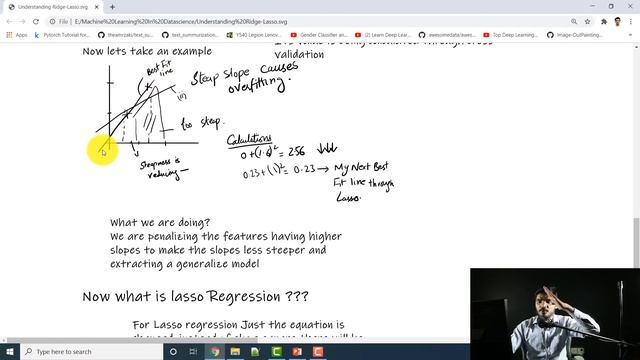This screenshot has width=640, height=360.
Task: Click the zoom magnifier icon in address bar
Action: click(574, 22)
